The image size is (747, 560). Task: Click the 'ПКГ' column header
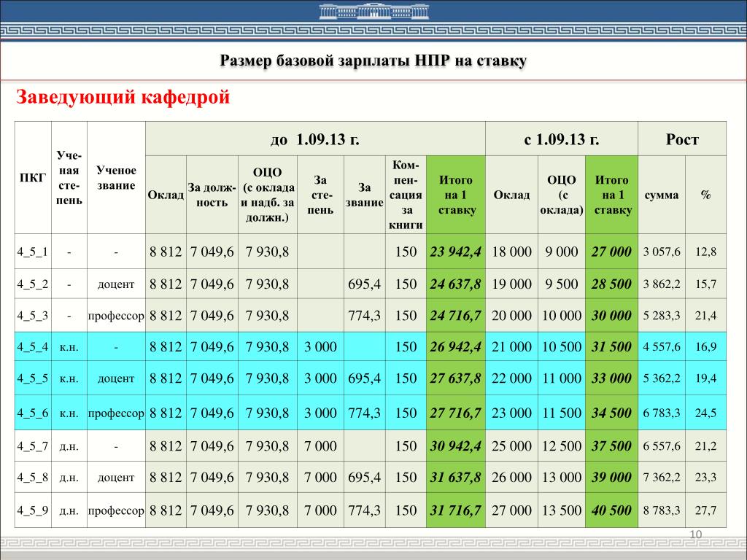coord(33,178)
